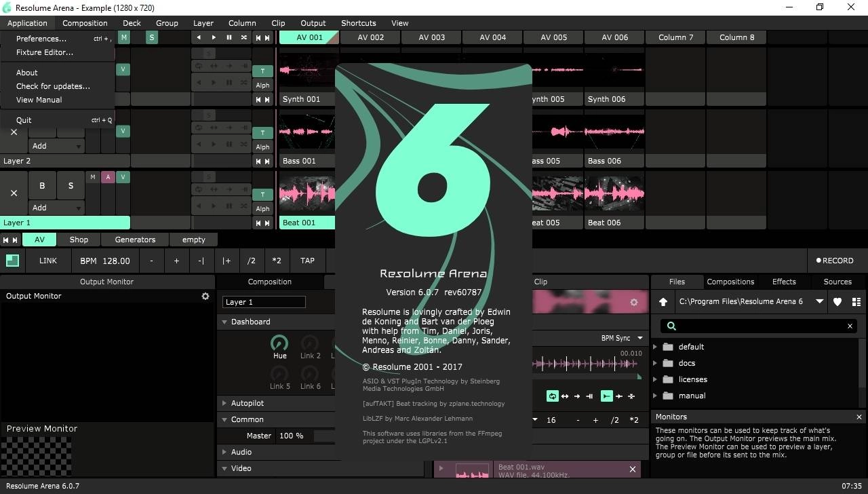Image resolution: width=868 pixels, height=494 pixels.
Task: Click the Files browser search field
Action: [759, 326]
